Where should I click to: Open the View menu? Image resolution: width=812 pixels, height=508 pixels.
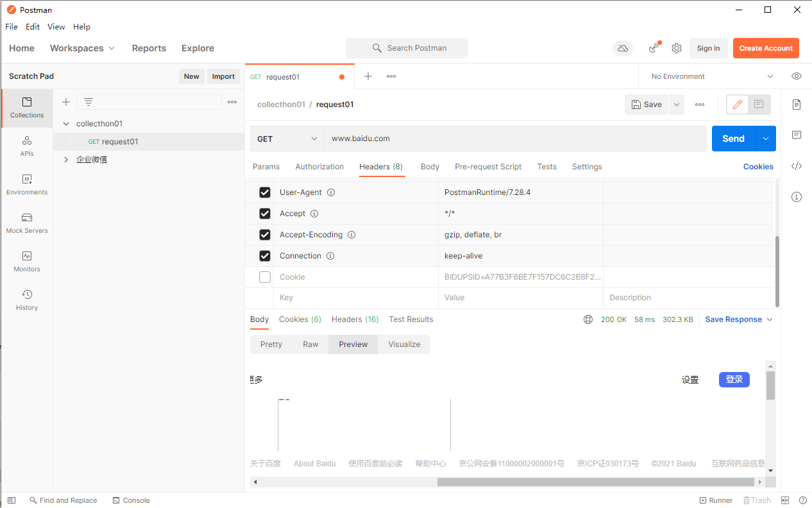(x=56, y=27)
